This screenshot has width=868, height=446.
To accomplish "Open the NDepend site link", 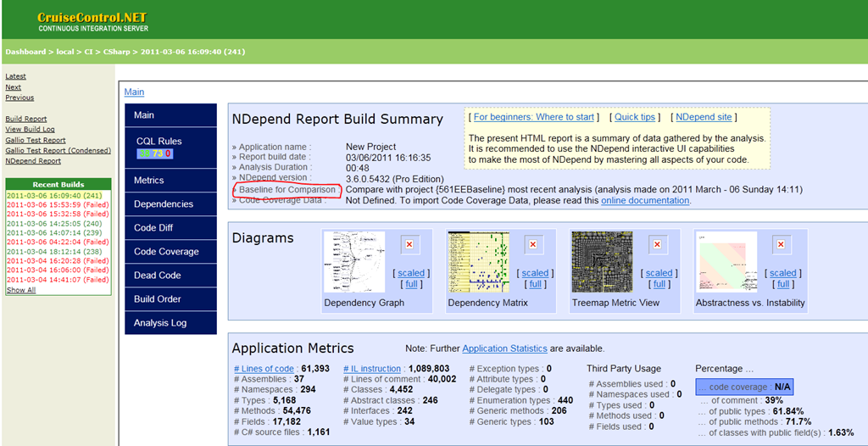I will (x=704, y=117).
